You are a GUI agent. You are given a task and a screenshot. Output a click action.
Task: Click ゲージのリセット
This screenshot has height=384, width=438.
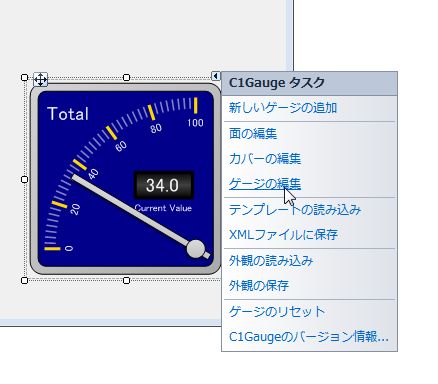(277, 312)
